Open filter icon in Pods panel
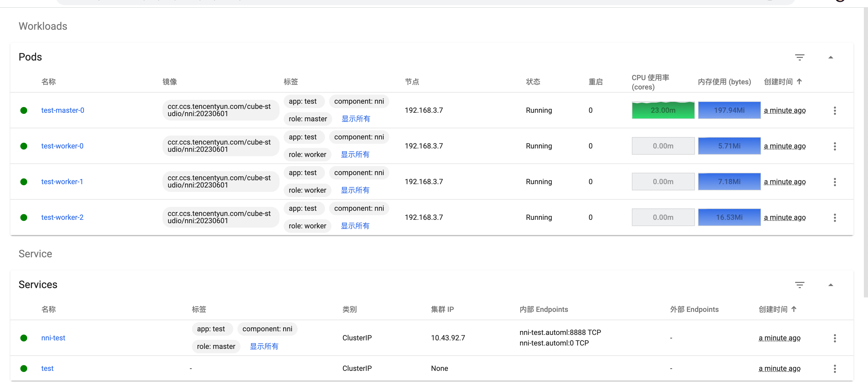Image resolution: width=868 pixels, height=390 pixels. tap(799, 57)
